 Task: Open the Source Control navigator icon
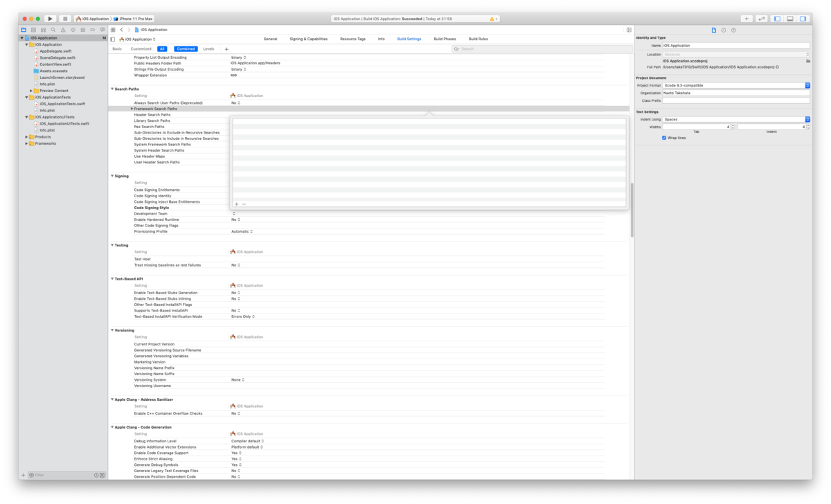pyautogui.click(x=33, y=30)
